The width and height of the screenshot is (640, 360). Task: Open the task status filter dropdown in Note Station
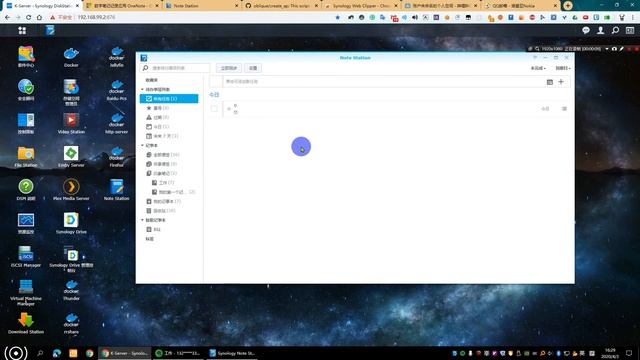click(x=538, y=68)
